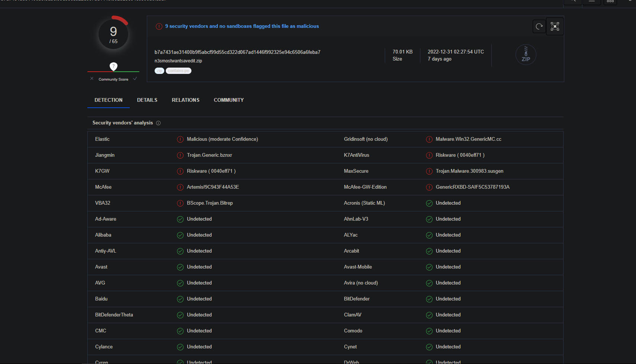Click the alert icon beside Trojan.Generic.bznxr
636x364 pixels.
[180, 155]
